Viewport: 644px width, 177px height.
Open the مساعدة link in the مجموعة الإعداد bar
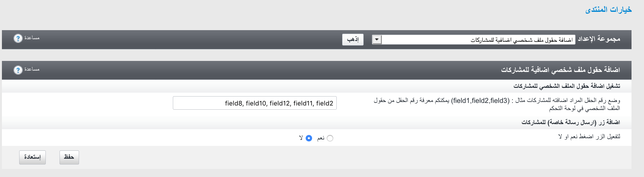point(32,38)
